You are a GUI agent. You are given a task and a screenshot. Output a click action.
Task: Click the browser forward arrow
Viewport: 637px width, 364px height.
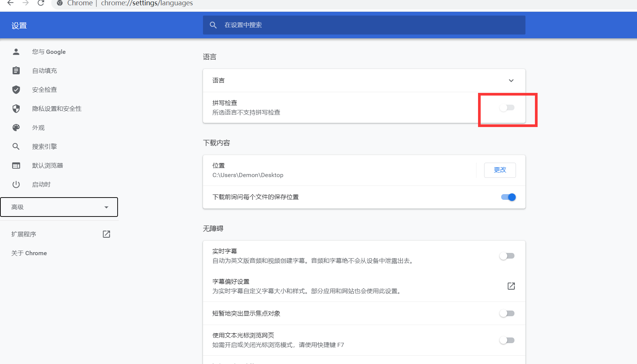click(25, 3)
